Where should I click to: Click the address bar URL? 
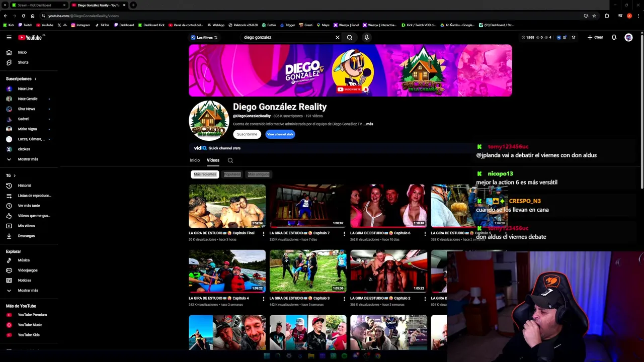pos(84,16)
